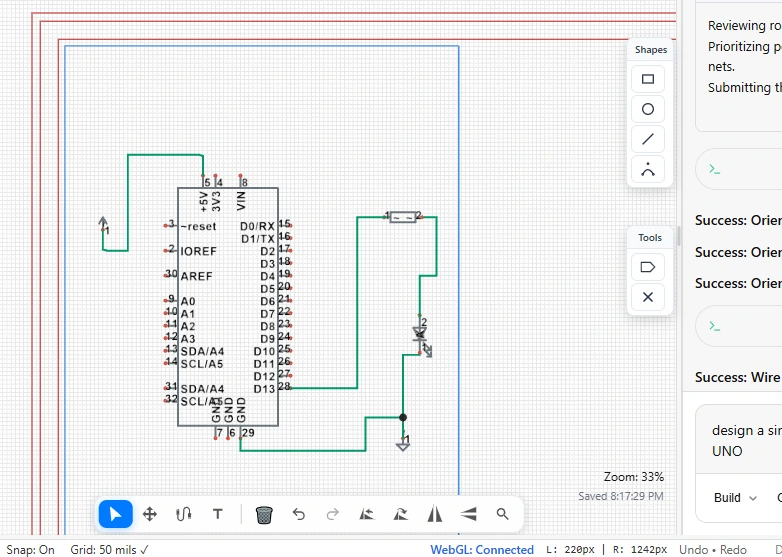Screen dimensions: 782x557
Task: Rotate selection counter-clockwise
Action: pyautogui.click(x=367, y=514)
